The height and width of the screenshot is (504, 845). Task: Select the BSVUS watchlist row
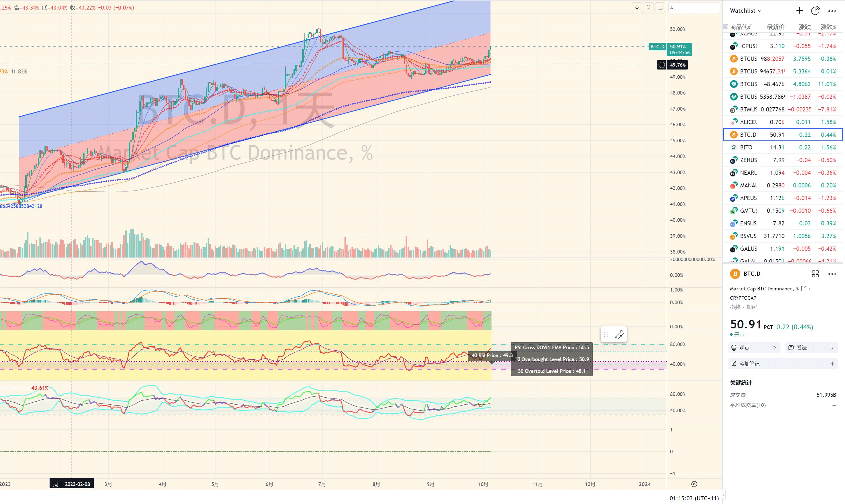point(783,236)
